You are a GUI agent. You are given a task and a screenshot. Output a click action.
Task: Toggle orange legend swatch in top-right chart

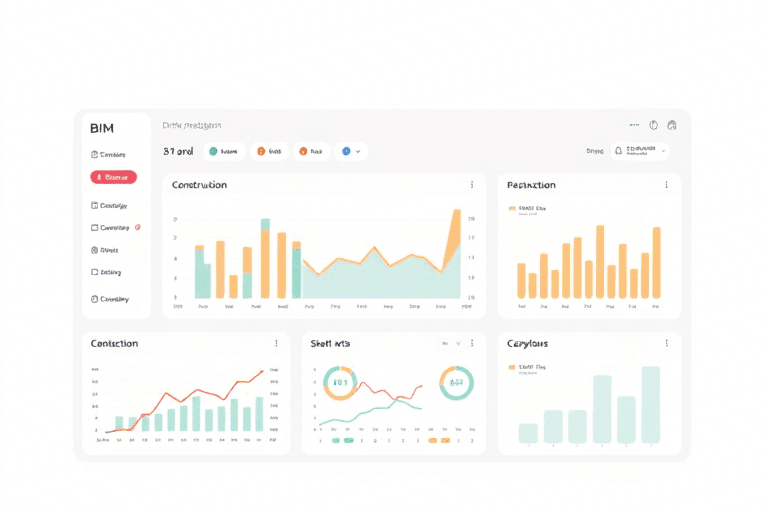(512, 209)
